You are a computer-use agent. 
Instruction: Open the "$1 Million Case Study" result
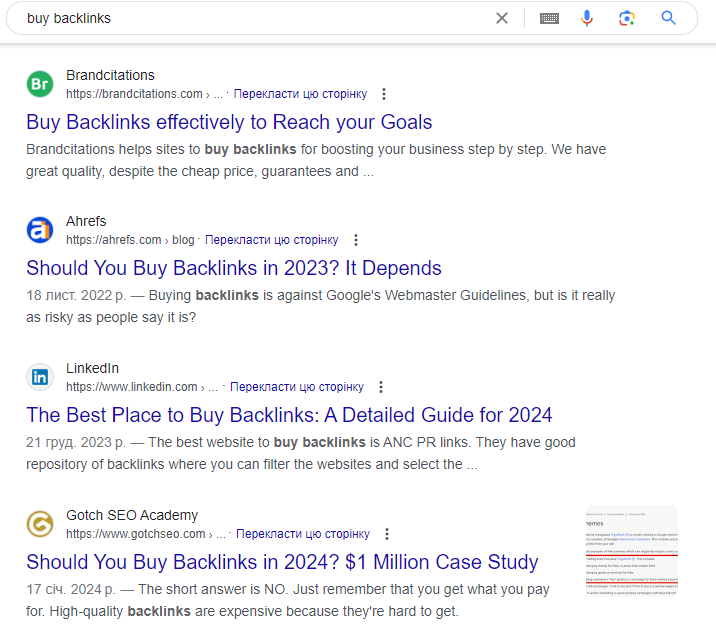[x=282, y=562]
